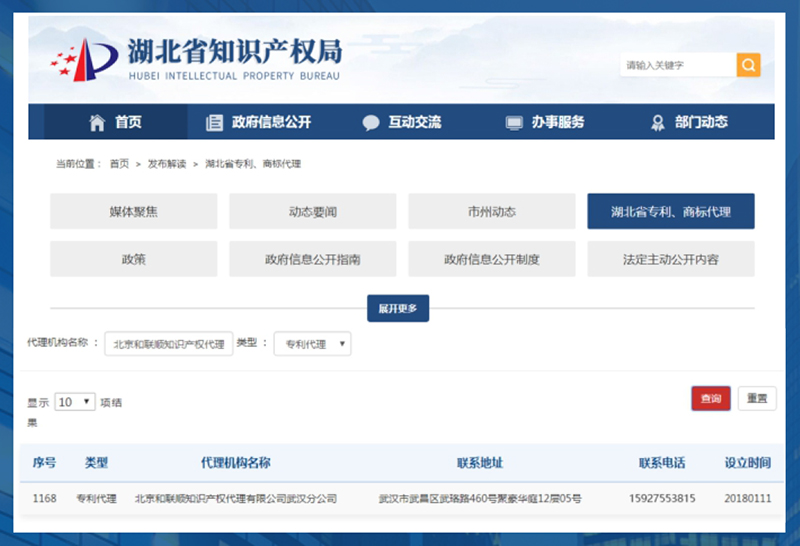Click the 序号 column header
Screen dimensions: 800x546
click(44, 463)
